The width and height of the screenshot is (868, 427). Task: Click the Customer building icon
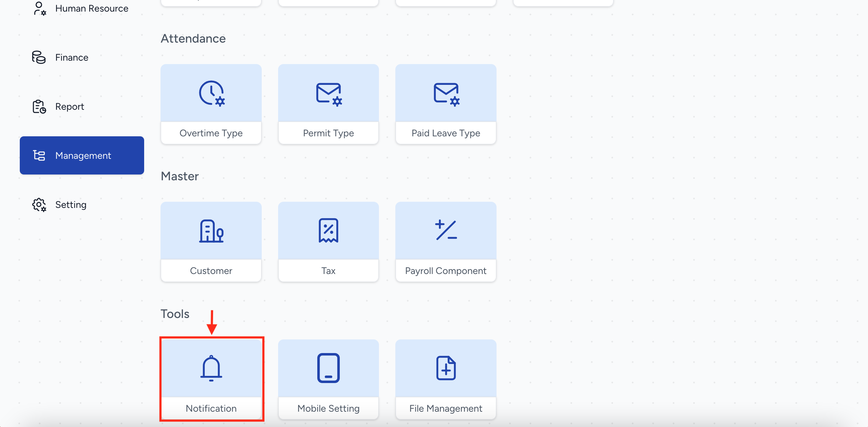click(x=211, y=231)
